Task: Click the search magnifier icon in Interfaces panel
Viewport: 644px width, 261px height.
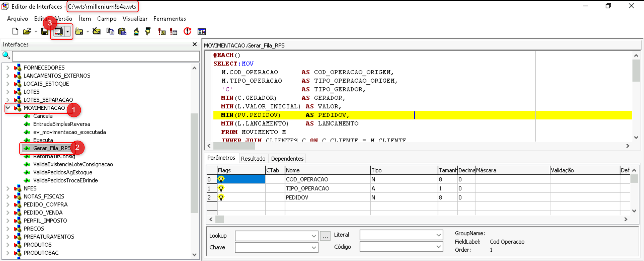Action: pyautogui.click(x=6, y=55)
